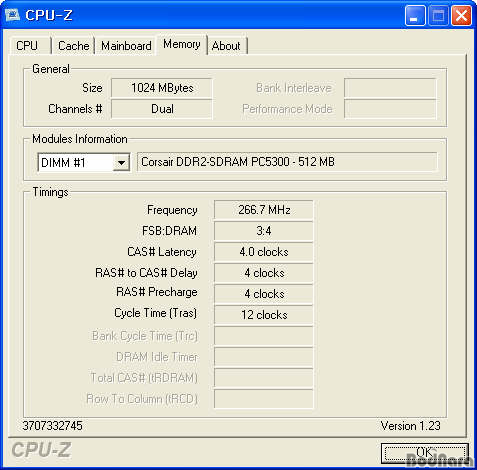Click the RAS# to CAS# Delay label
Image resolution: width=477 pixels, height=470 pixels.
point(146,273)
